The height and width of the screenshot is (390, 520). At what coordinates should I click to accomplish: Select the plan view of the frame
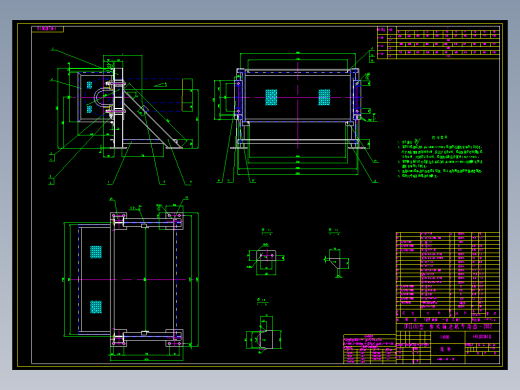[x=131, y=279]
